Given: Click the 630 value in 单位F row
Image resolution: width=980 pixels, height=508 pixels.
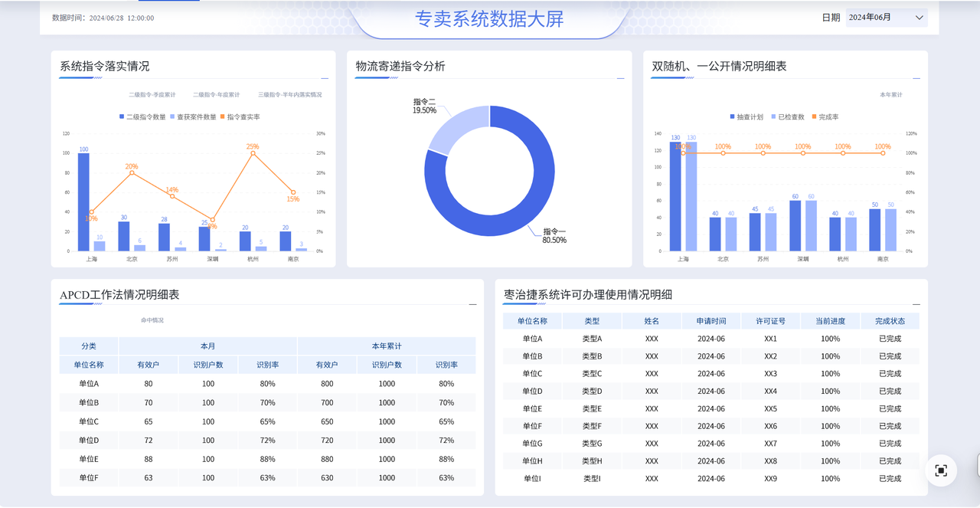Looking at the screenshot, I should [327, 478].
